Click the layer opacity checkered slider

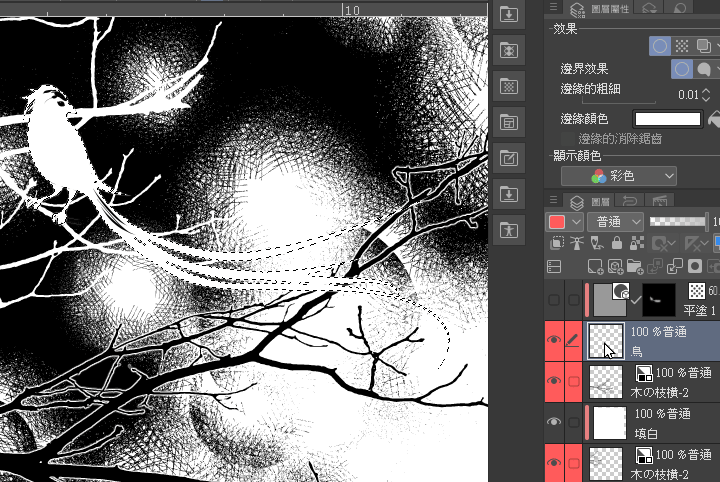click(x=678, y=222)
